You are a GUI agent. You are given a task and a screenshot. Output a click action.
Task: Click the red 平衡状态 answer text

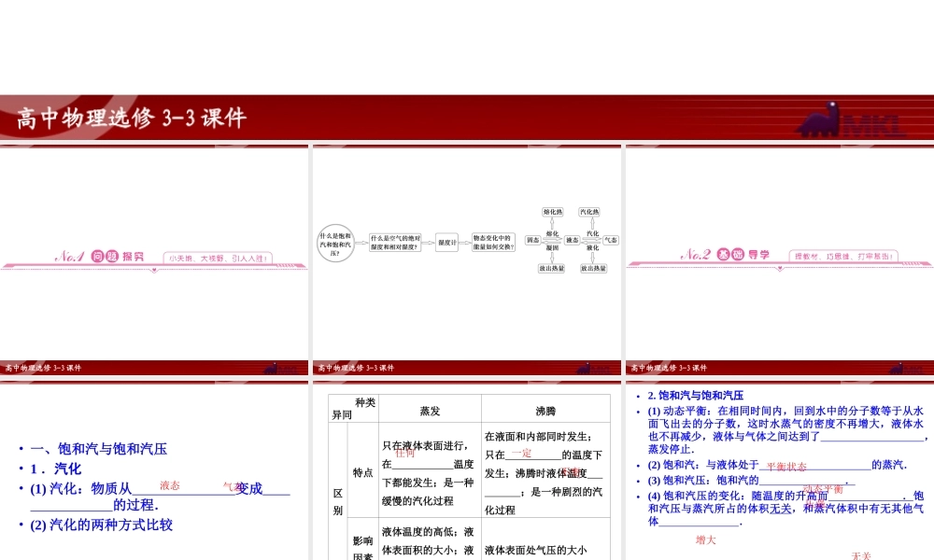pyautogui.click(x=787, y=466)
